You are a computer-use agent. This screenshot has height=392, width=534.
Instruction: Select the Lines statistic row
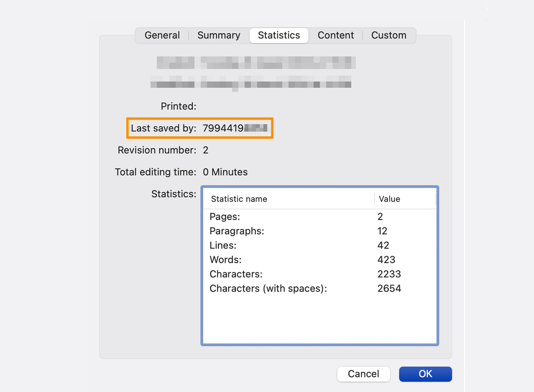(293, 245)
